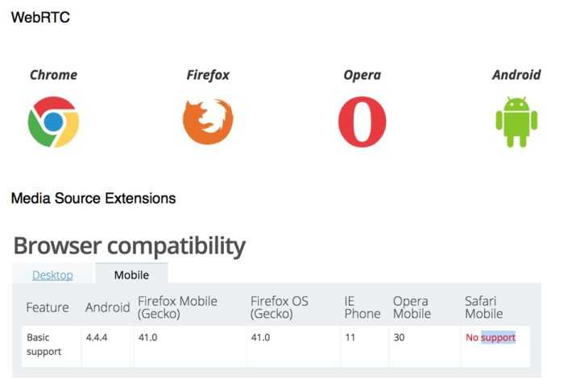
Task: Click the red Opera logo
Action: (362, 122)
